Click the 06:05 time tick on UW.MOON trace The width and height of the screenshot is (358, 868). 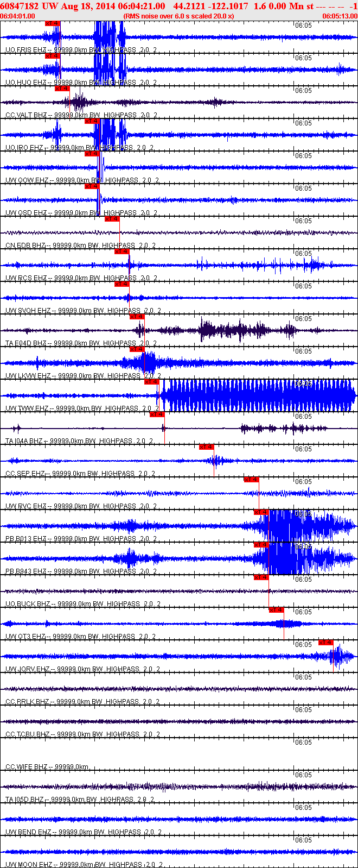pyautogui.click(x=303, y=840)
